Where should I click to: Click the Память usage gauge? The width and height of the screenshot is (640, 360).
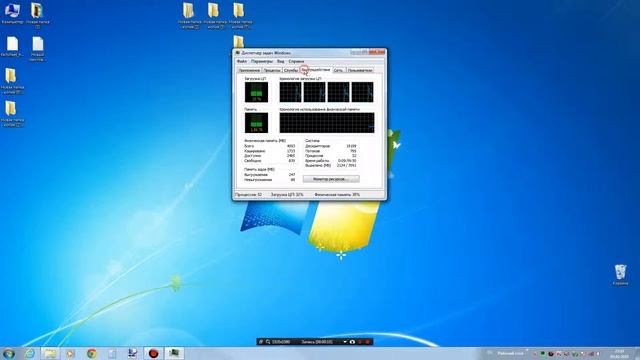(256, 123)
